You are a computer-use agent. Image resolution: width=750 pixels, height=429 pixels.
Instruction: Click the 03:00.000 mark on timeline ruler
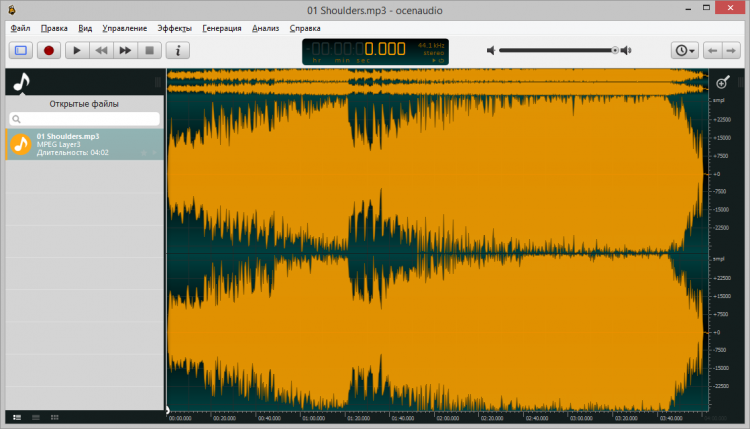click(582, 418)
